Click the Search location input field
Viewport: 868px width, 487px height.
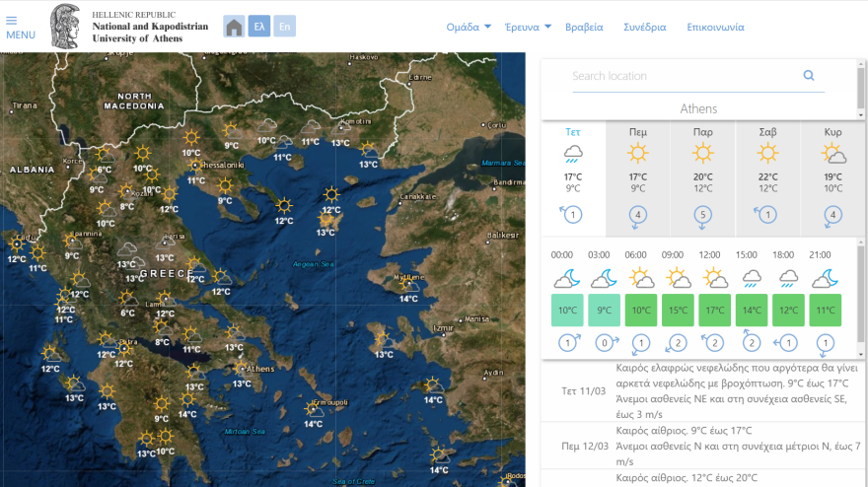pos(686,76)
